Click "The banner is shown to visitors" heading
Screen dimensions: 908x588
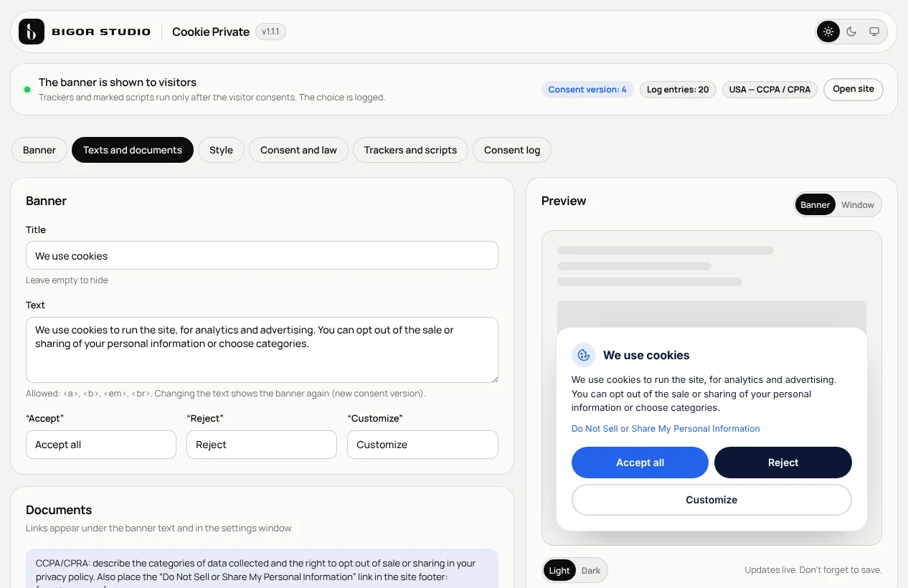click(118, 82)
